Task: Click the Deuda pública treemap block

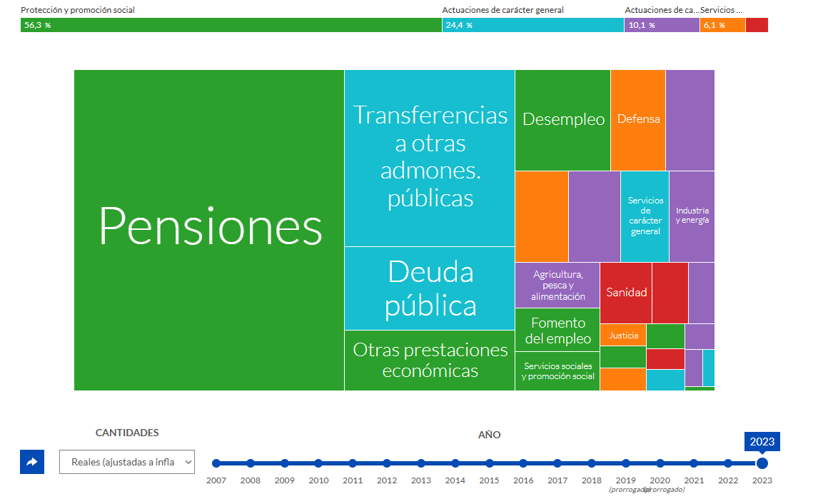Action: [430, 288]
